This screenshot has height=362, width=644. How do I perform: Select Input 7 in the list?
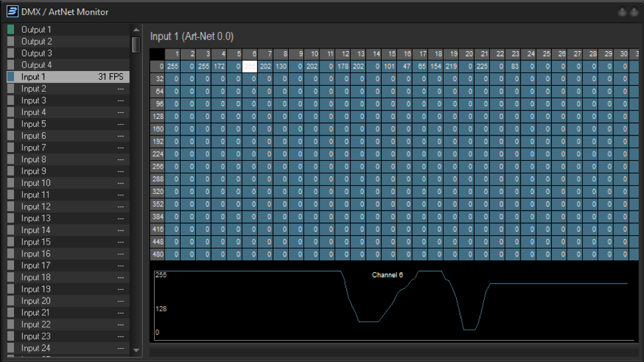point(68,147)
